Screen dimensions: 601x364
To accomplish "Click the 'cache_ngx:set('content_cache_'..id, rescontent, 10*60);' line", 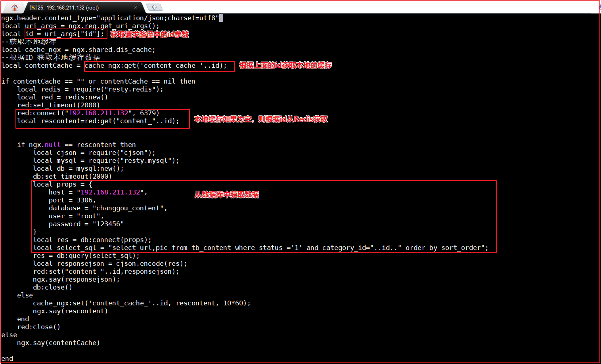I will [142, 303].
